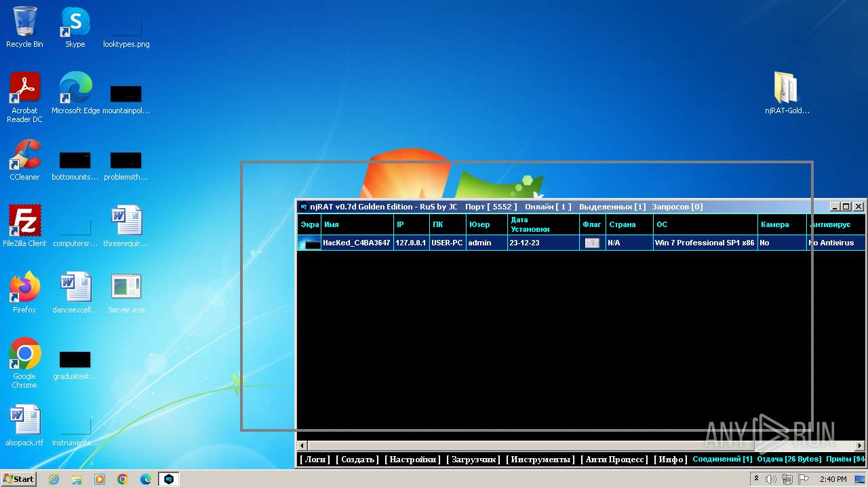This screenshot has width=868, height=488.
Task: Click horizontal scrollbar right arrow in njRAT
Action: pyautogui.click(x=860, y=445)
